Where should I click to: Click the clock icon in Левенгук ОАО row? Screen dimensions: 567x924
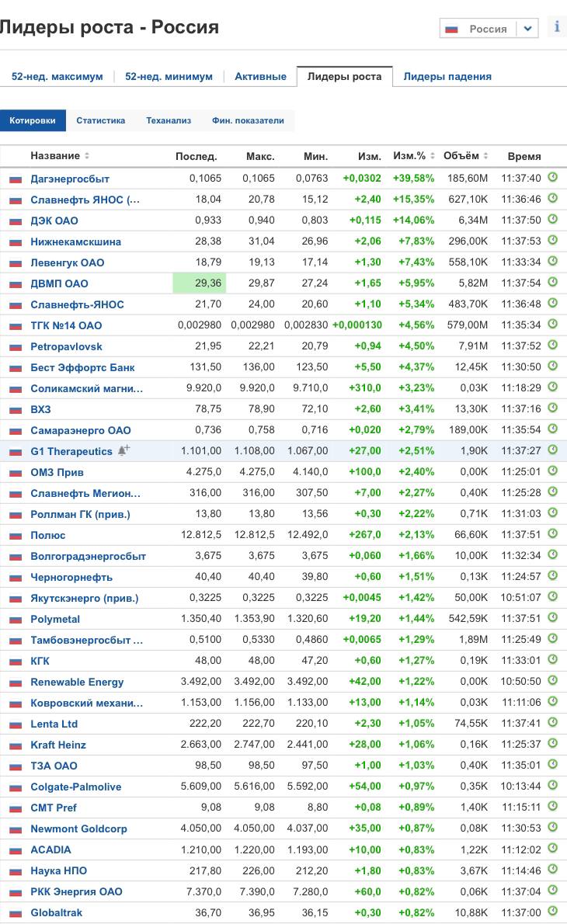(553, 260)
